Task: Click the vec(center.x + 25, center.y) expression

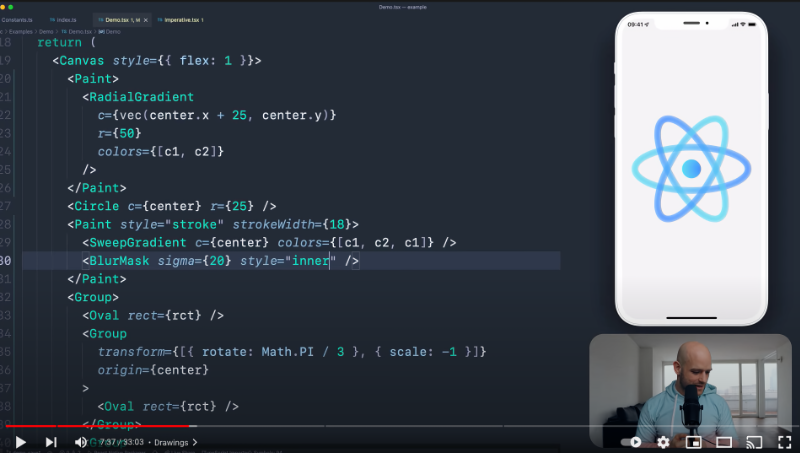Action: [220, 115]
